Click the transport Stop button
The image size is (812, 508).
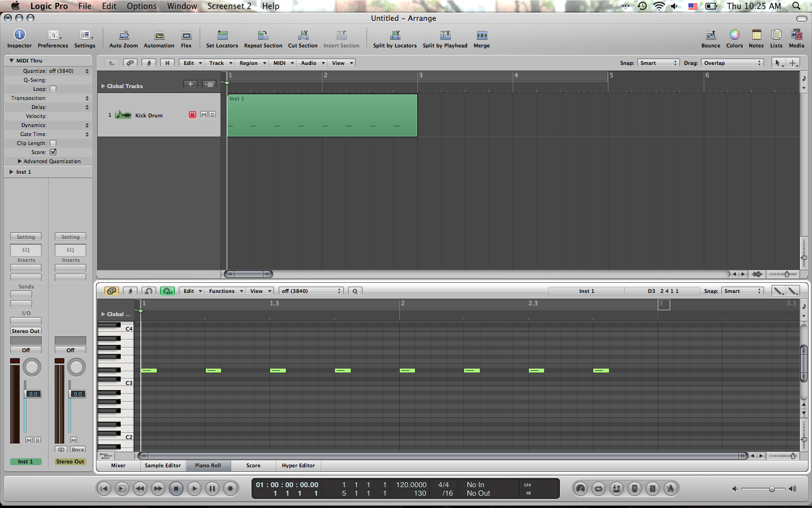(x=176, y=489)
